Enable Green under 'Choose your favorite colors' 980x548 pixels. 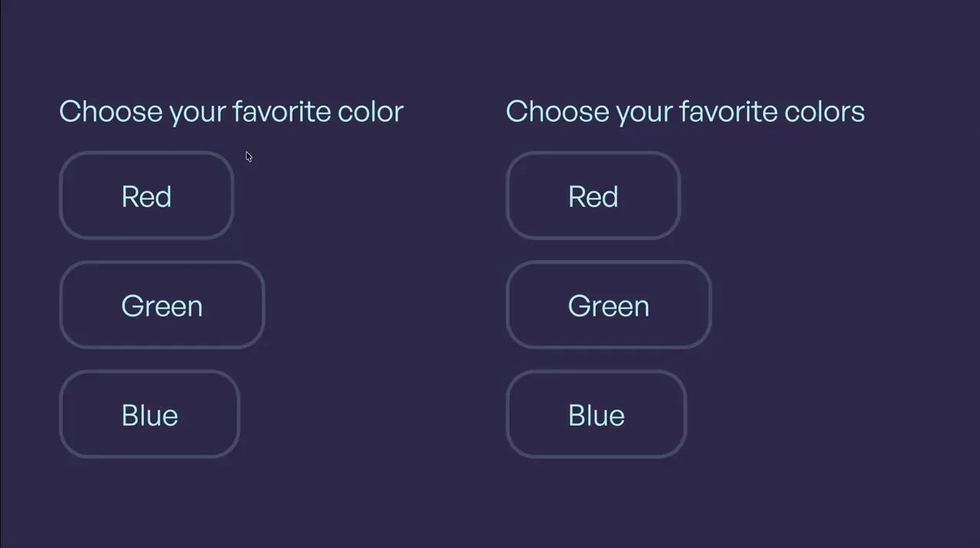608,305
